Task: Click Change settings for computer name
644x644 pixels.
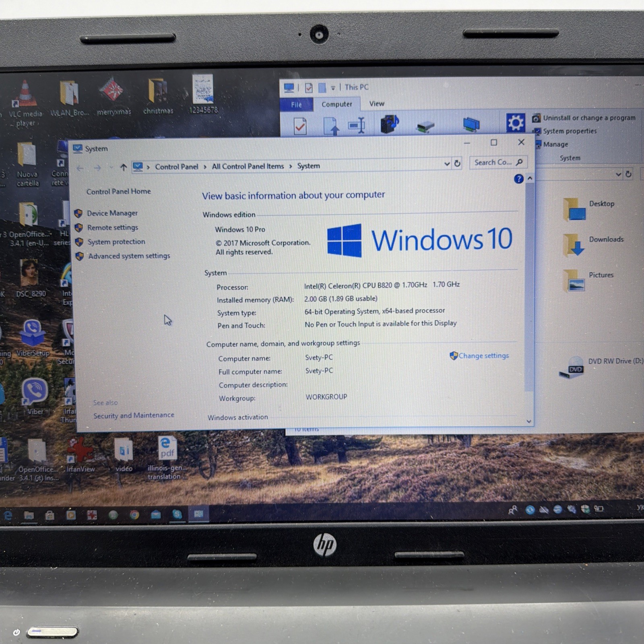Action: coord(483,356)
